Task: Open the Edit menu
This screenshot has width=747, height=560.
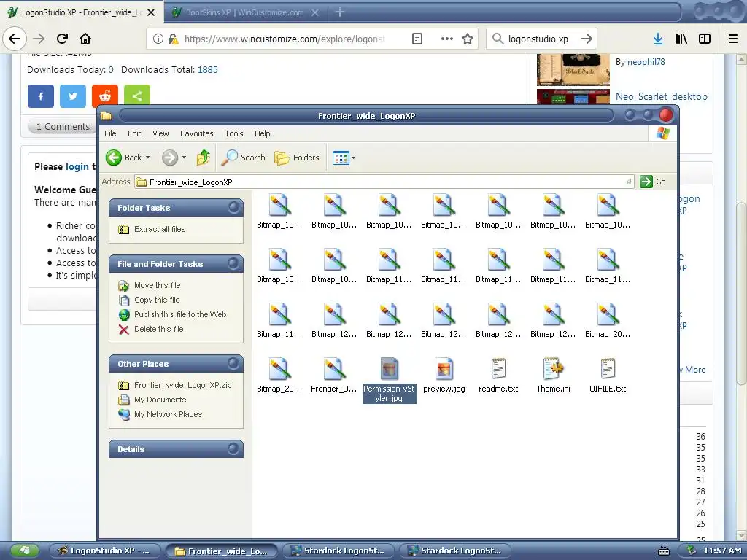Action: (134, 133)
